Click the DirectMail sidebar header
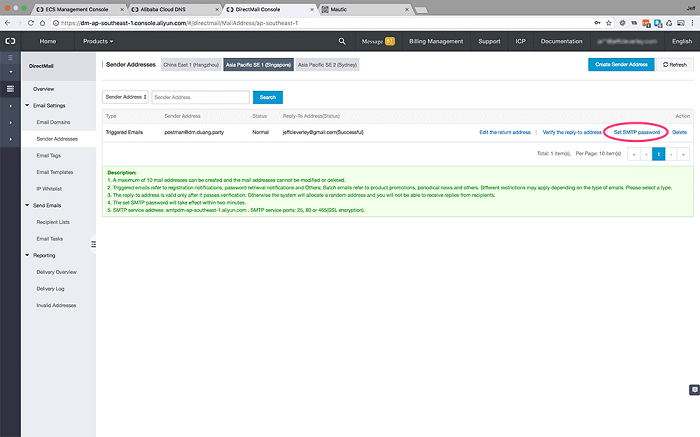The height and width of the screenshot is (437, 700). [41, 66]
